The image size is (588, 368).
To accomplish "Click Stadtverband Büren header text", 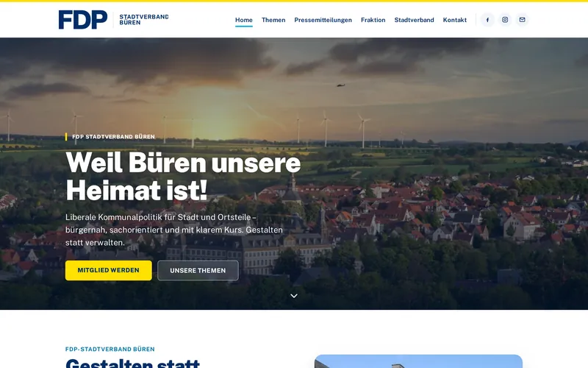I will coord(144,20).
